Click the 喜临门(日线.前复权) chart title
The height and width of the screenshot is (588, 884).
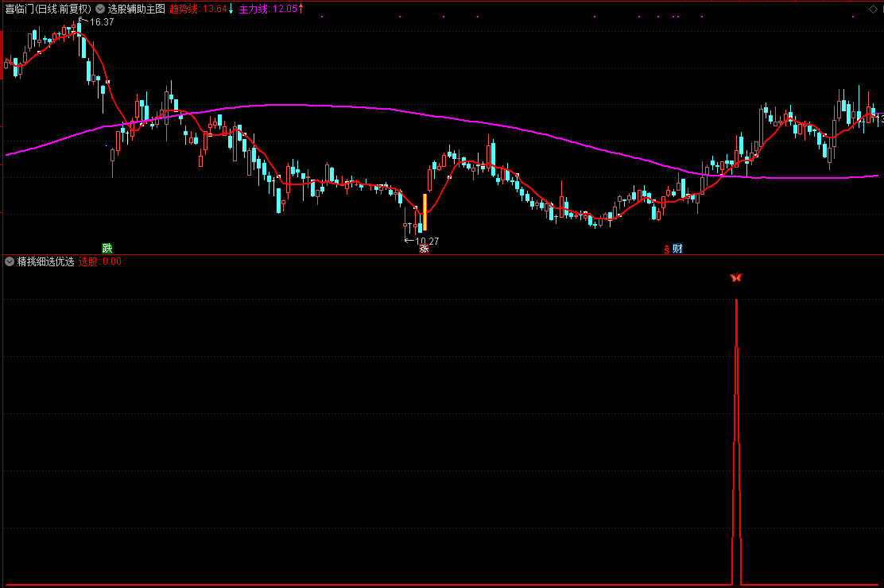pyautogui.click(x=48, y=9)
